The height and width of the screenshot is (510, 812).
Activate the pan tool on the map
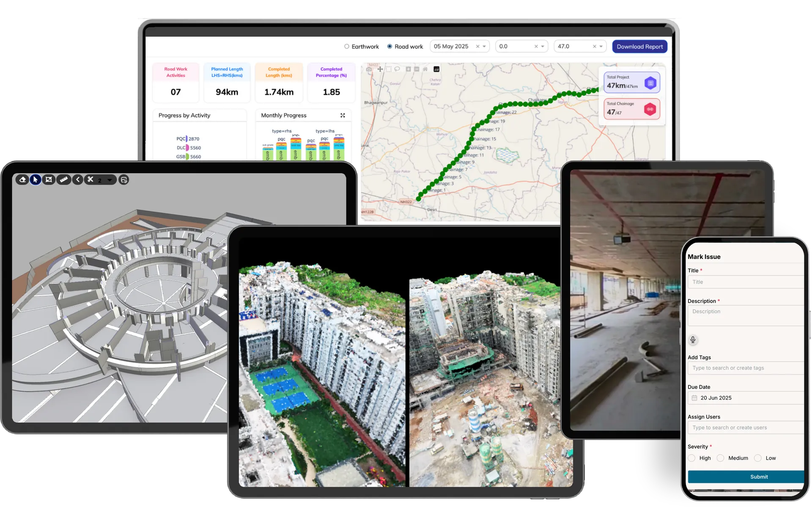(x=380, y=69)
